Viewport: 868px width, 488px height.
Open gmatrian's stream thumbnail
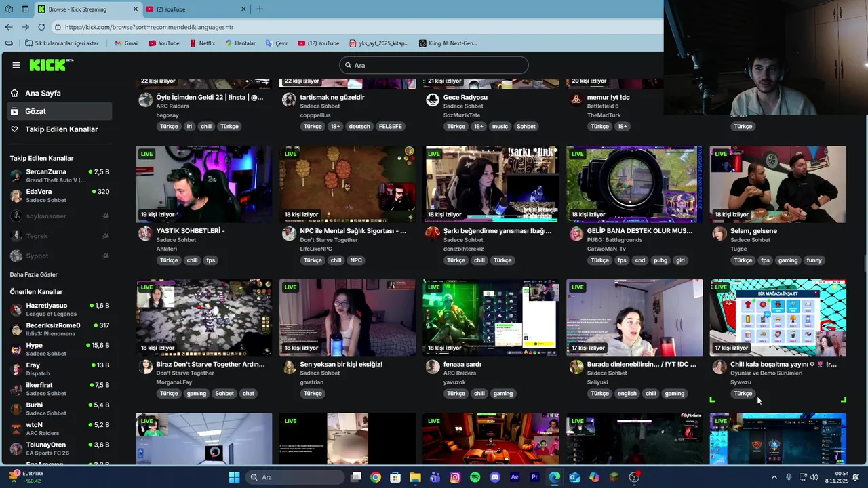[x=347, y=318]
